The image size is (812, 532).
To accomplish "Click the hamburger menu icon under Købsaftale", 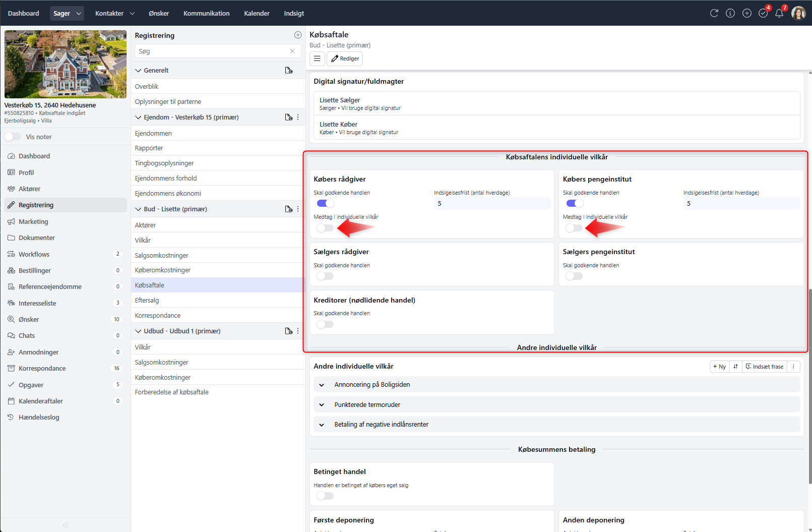I will coord(317,59).
